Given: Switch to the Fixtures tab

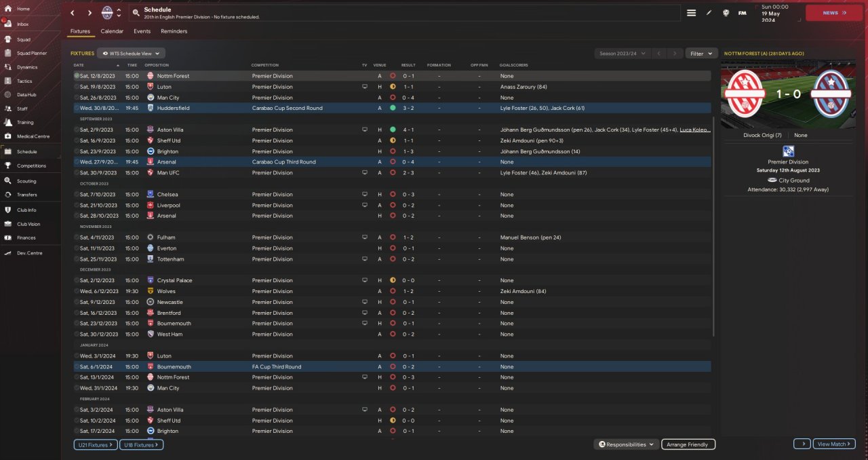Looking at the screenshot, I should pyautogui.click(x=80, y=31).
